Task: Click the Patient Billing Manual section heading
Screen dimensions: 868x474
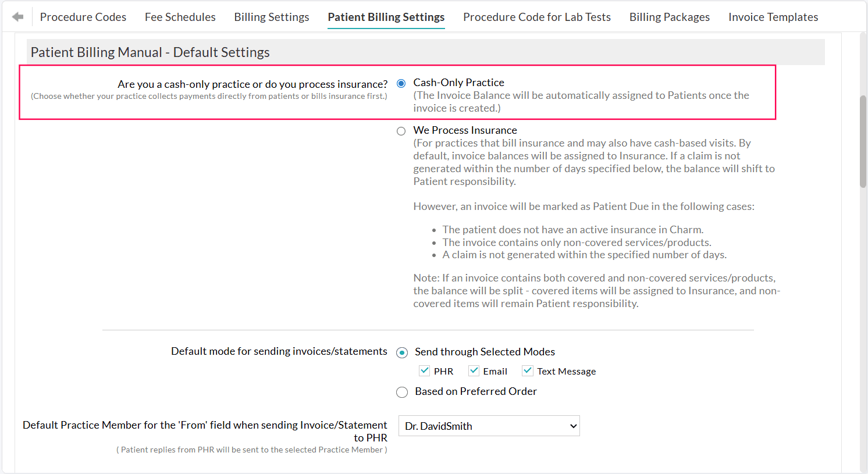Action: click(150, 52)
